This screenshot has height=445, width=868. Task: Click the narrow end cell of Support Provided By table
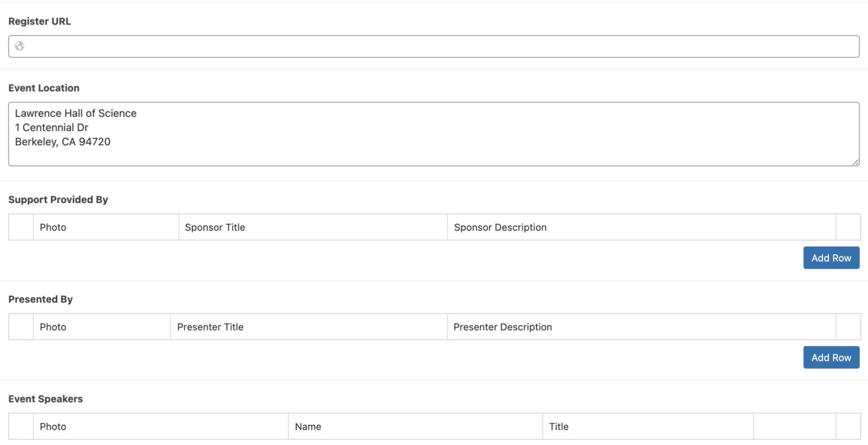848,227
